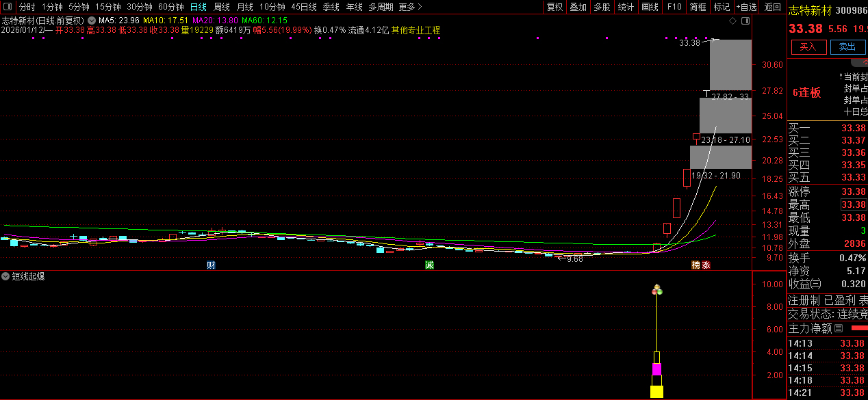The height and width of the screenshot is (400, 868).
Task: Click the 财 financial marker on chart
Action: [x=211, y=265]
